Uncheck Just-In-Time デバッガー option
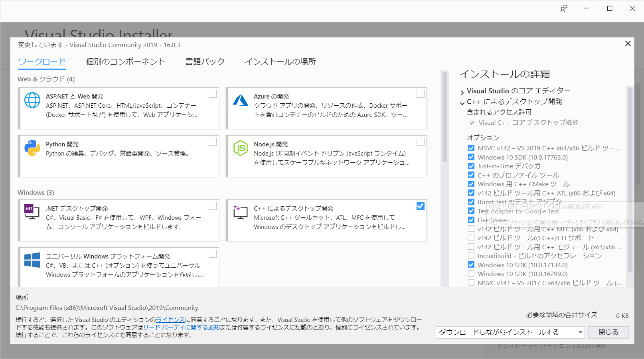The width and height of the screenshot is (644, 359). click(x=471, y=166)
